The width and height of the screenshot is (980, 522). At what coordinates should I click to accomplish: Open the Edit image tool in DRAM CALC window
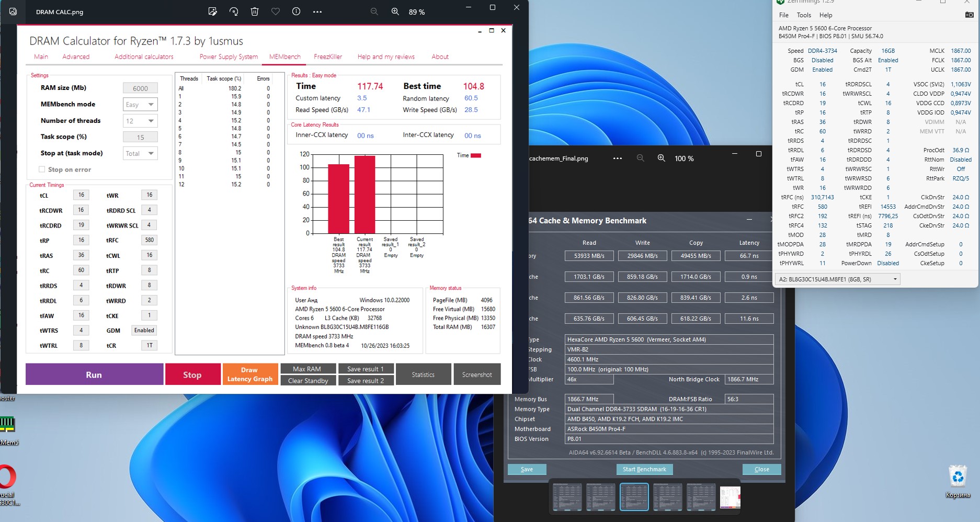click(212, 12)
